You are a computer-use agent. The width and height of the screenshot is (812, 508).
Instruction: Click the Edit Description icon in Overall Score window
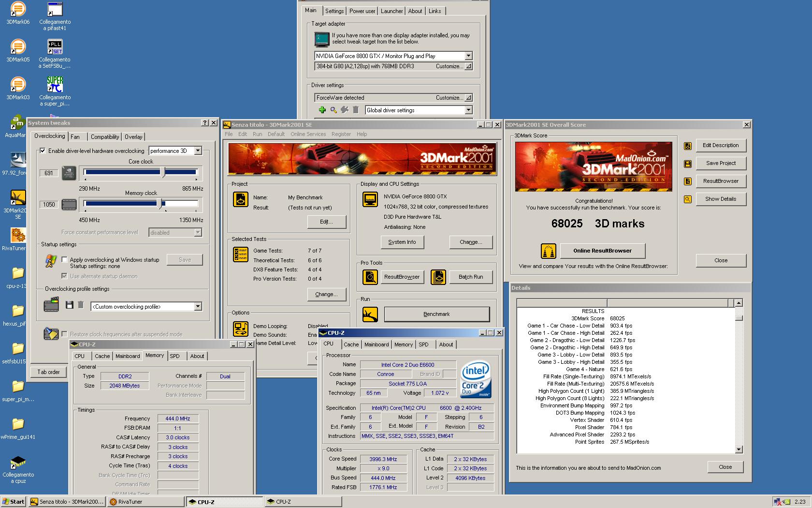coord(688,146)
